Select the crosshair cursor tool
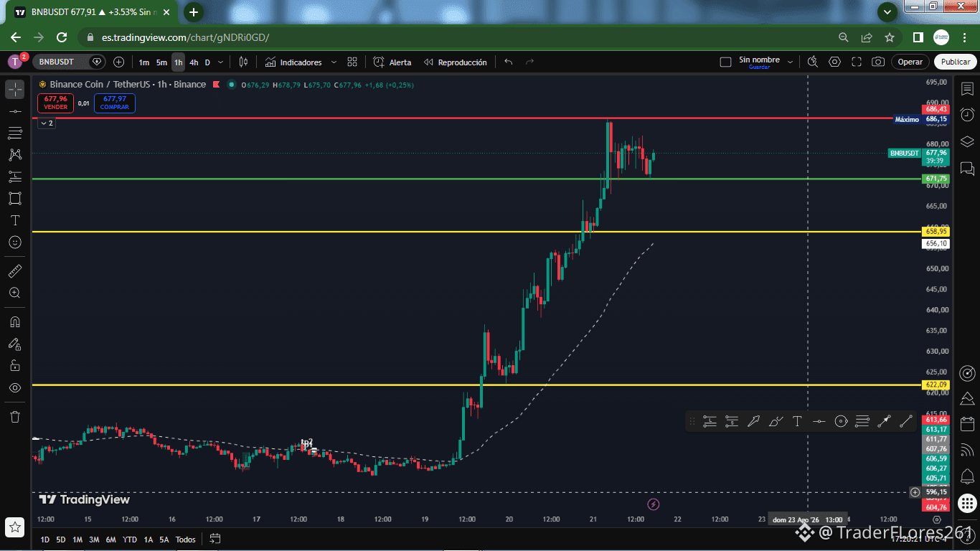 tap(15, 90)
